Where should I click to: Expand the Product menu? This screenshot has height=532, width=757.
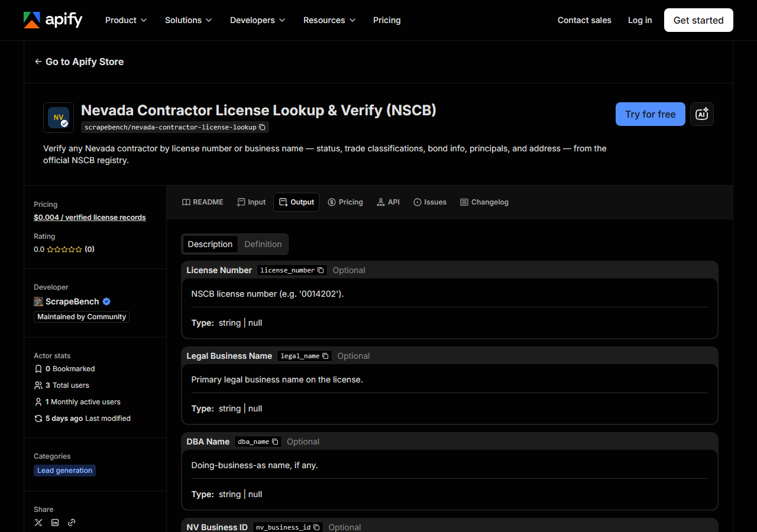(126, 20)
